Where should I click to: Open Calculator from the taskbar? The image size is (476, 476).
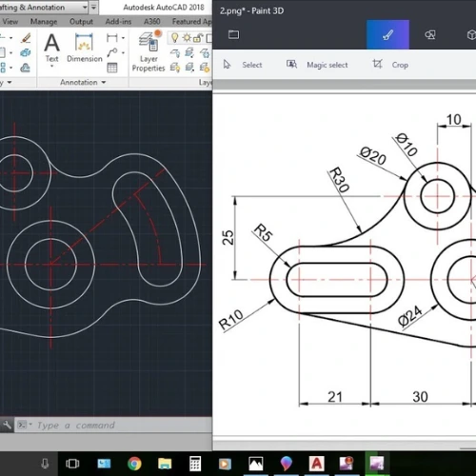tap(195, 464)
